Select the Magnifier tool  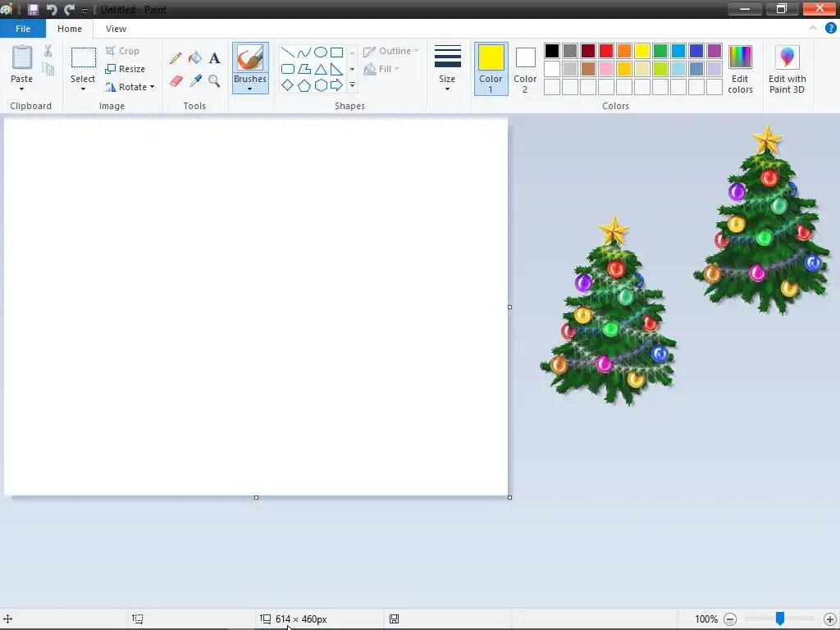point(214,81)
